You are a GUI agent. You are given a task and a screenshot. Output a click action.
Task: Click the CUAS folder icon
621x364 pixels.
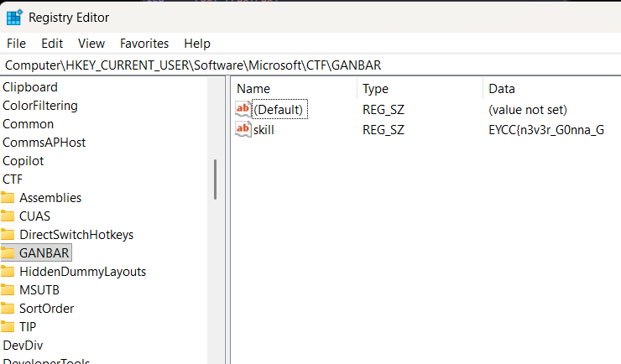[x=8, y=216]
